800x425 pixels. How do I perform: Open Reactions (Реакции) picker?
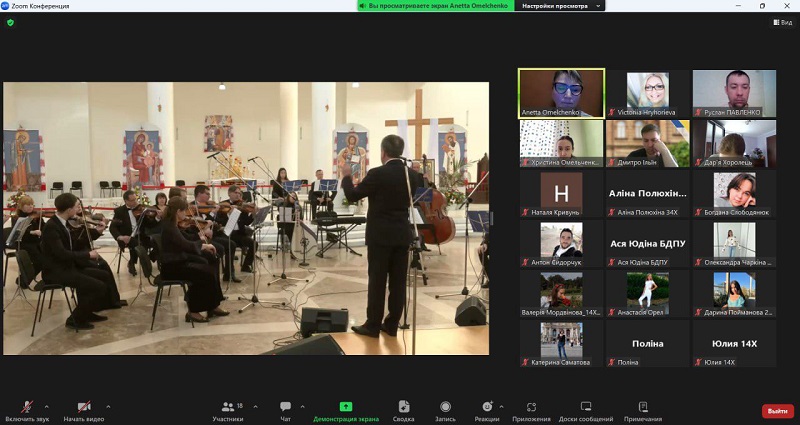[x=487, y=408]
